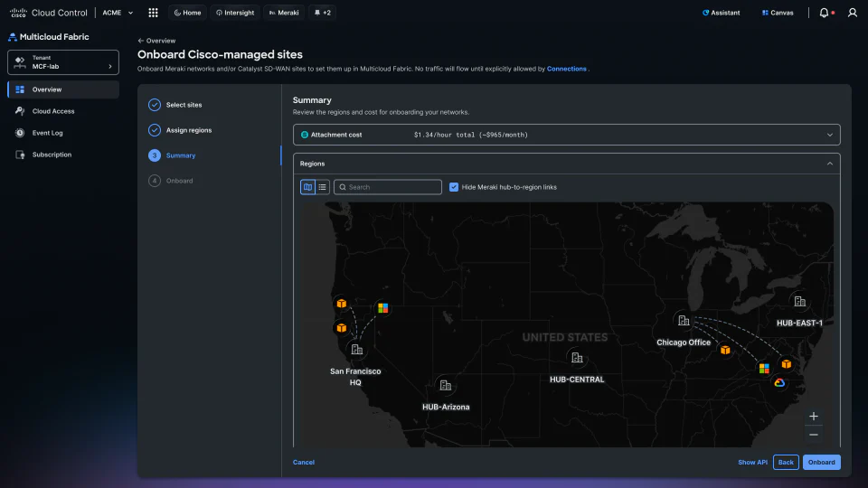Screen dimensions: 868x488
Task: Click the Google Cloud region icon on east coast
Action: pos(779,382)
